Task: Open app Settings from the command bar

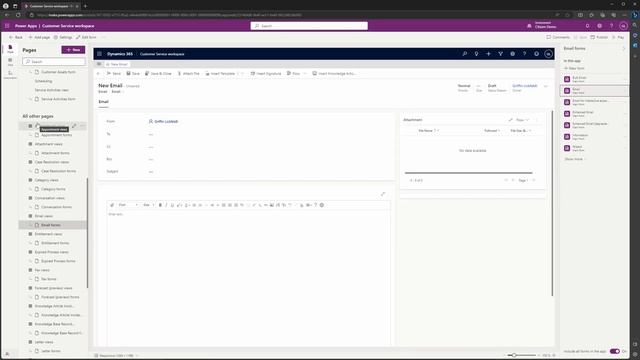Action: pos(63,37)
